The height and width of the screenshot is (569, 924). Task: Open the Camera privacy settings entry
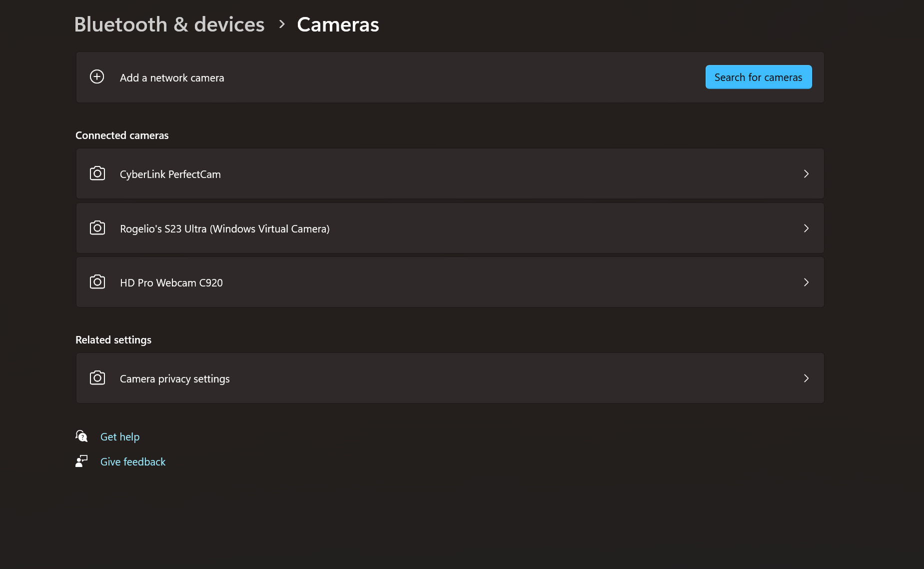pos(450,378)
